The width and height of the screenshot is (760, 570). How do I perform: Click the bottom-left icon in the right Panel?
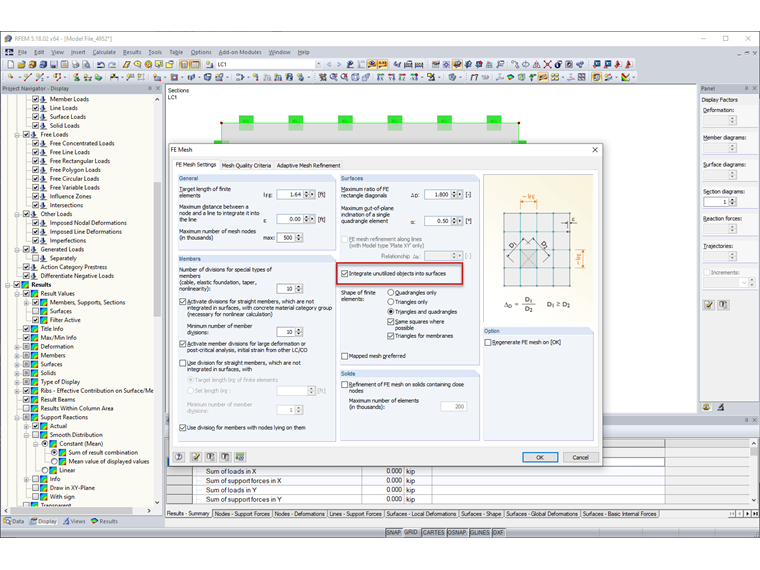click(706, 408)
